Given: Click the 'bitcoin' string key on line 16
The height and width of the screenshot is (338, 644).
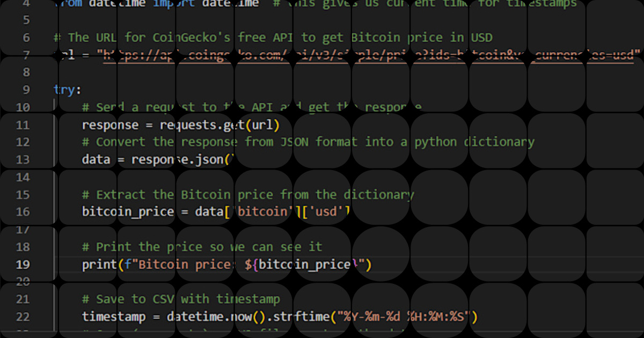Looking at the screenshot, I should (262, 211).
